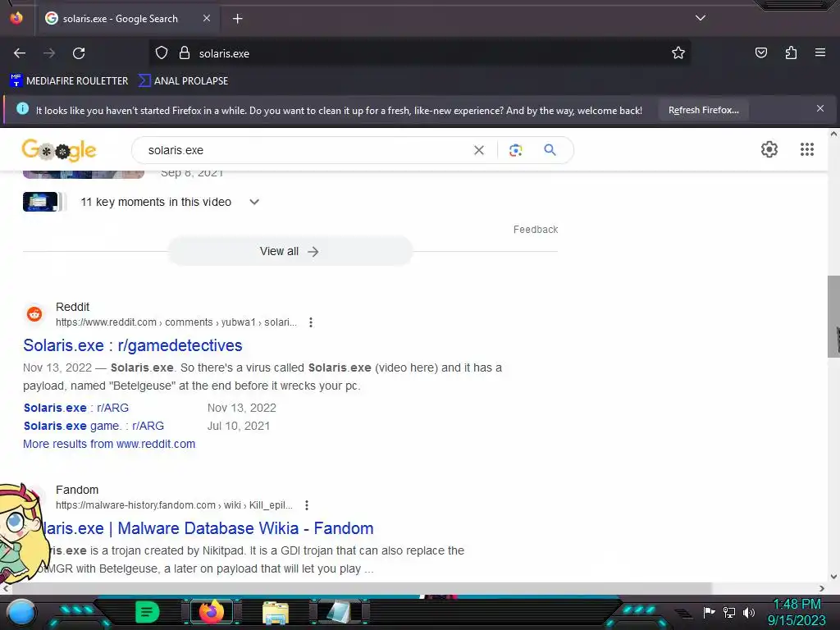Open the network tray icon
The height and width of the screenshot is (630, 840).
coord(729,612)
